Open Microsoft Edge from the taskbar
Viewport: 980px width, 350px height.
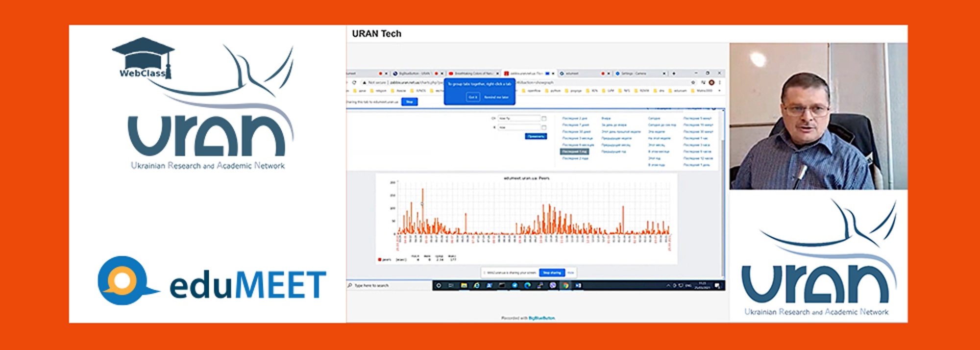(x=527, y=285)
